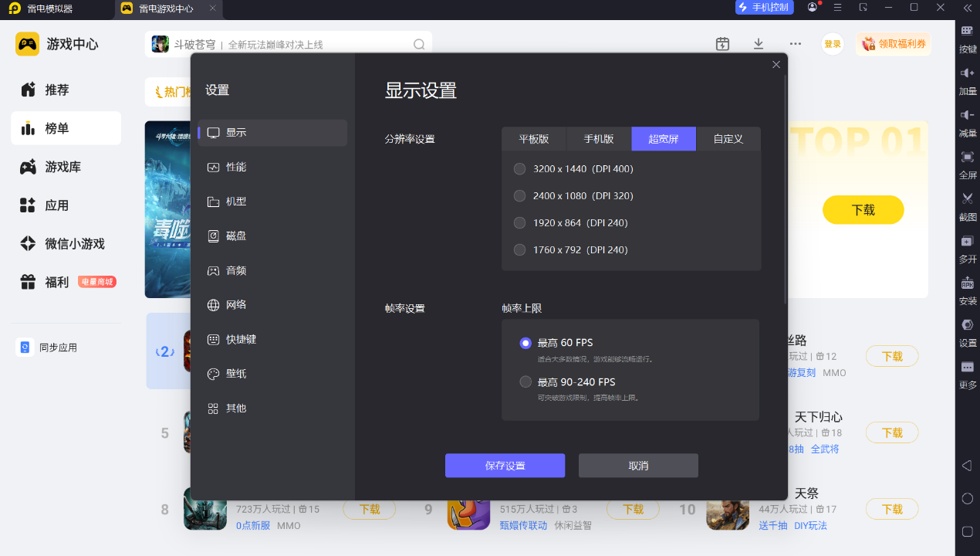This screenshot has height=556, width=980.
Task: Open 微信小游戏 in game center sidebar
Action: click(66, 244)
